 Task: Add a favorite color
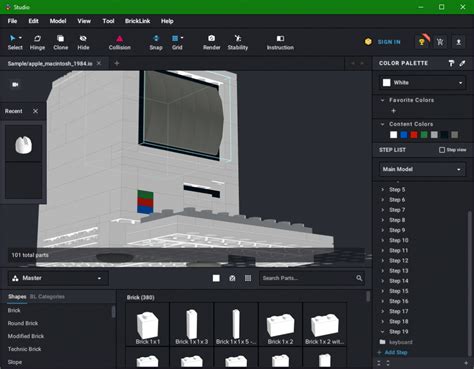[393, 111]
